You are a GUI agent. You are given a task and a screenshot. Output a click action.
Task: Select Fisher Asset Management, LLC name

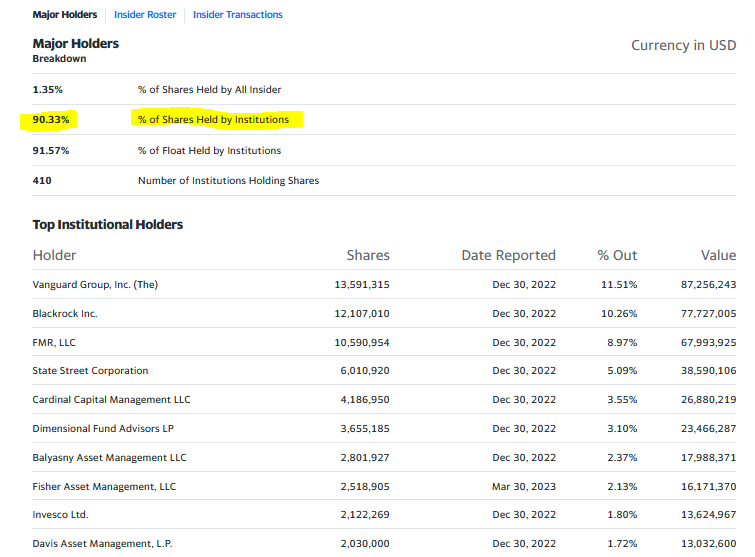coord(104,487)
